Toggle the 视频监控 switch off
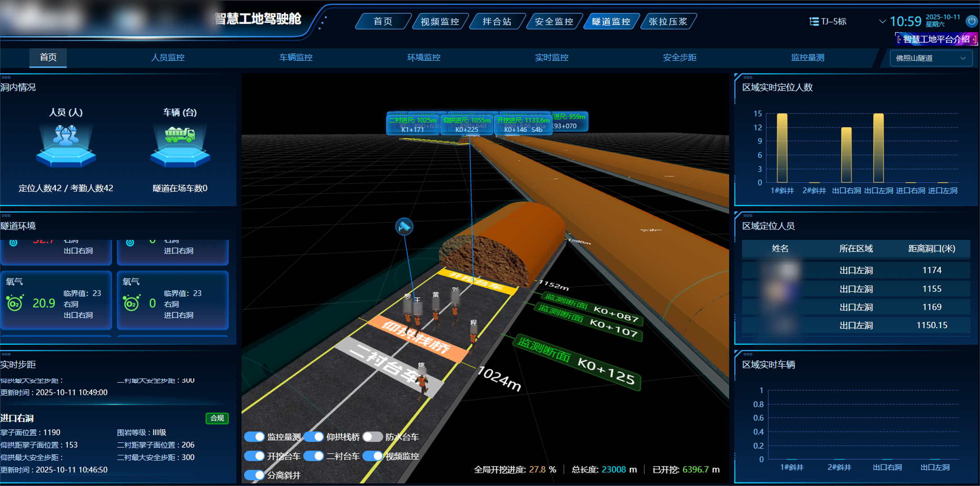This screenshot has height=486, width=980. click(x=373, y=456)
